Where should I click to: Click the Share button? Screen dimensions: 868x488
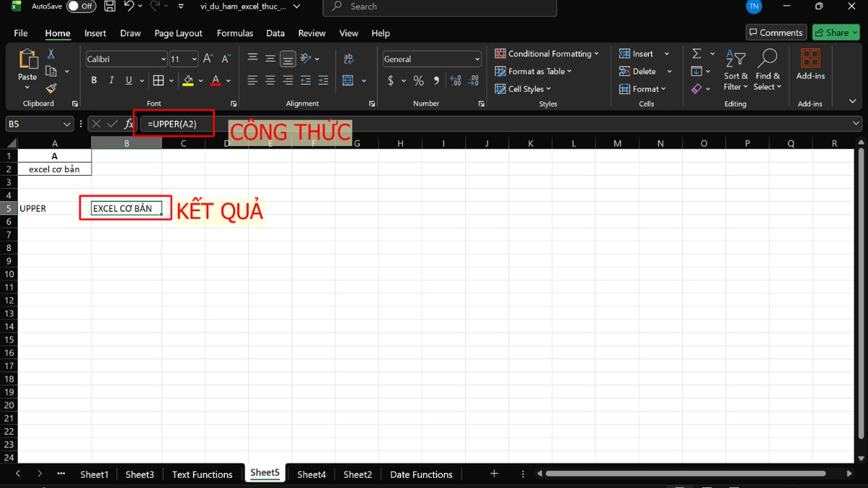point(835,33)
